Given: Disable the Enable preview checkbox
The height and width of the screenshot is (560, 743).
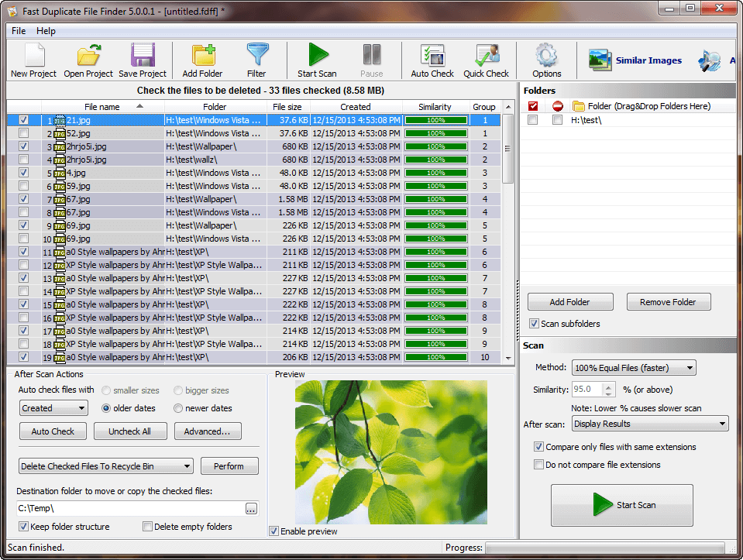Looking at the screenshot, I should tap(274, 531).
